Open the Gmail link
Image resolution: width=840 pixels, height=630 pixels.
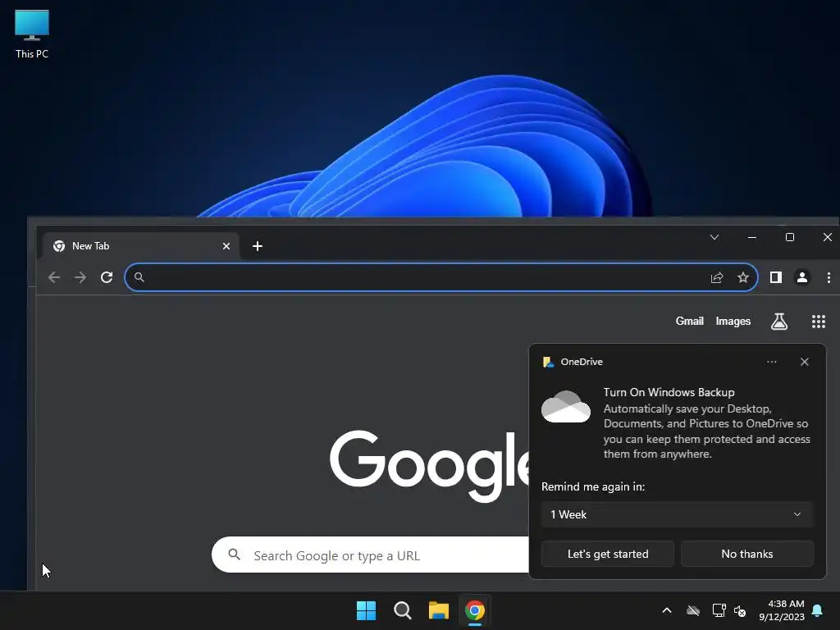click(689, 321)
